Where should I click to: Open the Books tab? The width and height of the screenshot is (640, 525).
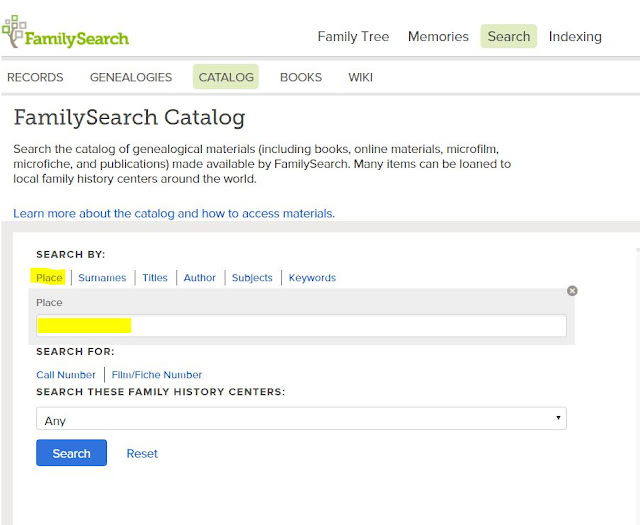[301, 77]
